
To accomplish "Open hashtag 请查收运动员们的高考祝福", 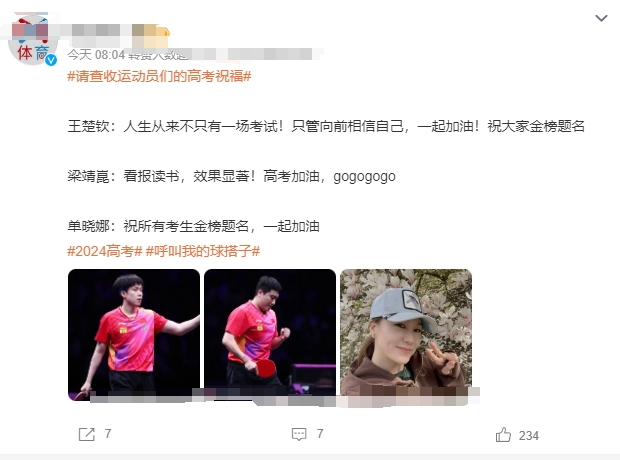I will (x=159, y=76).
